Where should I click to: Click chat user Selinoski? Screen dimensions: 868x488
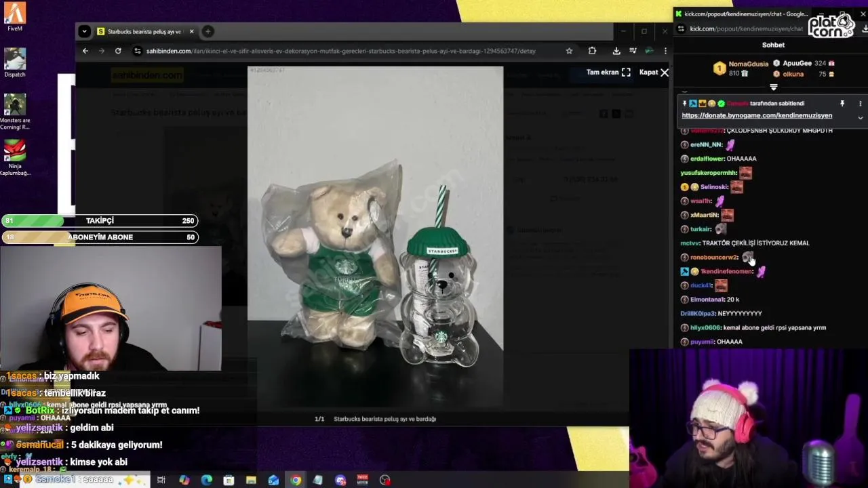click(714, 187)
